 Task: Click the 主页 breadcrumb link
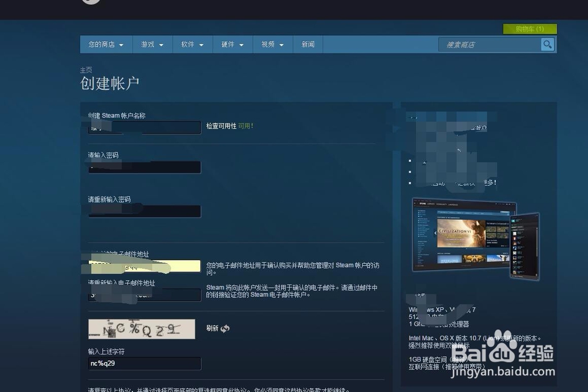coord(86,70)
